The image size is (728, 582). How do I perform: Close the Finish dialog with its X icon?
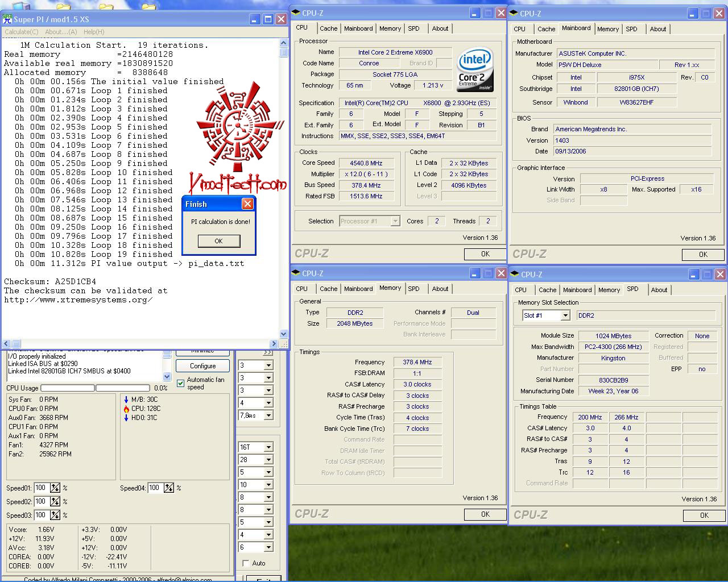pos(247,204)
